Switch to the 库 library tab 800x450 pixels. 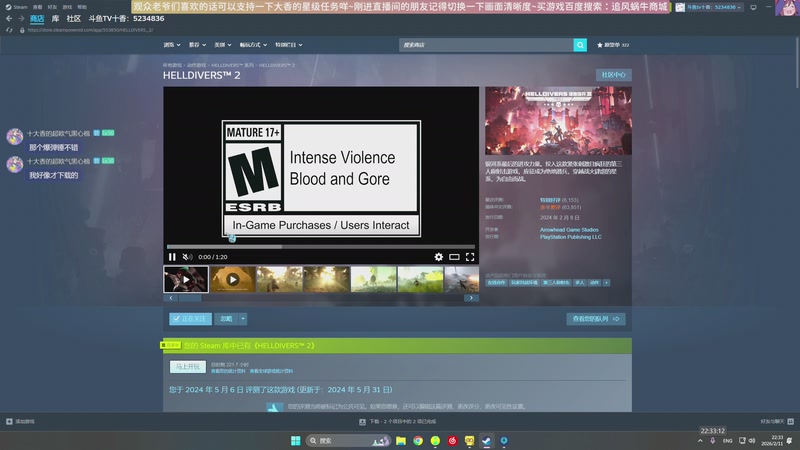pos(55,18)
